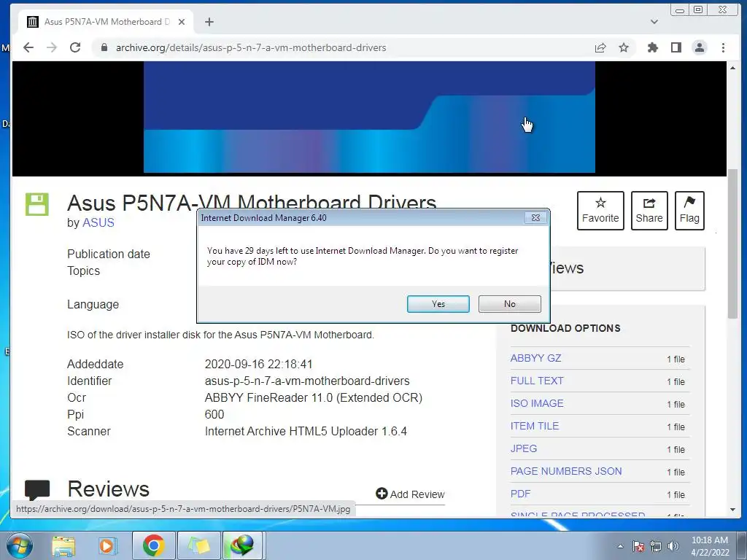Click the green floppy disk software icon
747x560 pixels.
37,204
